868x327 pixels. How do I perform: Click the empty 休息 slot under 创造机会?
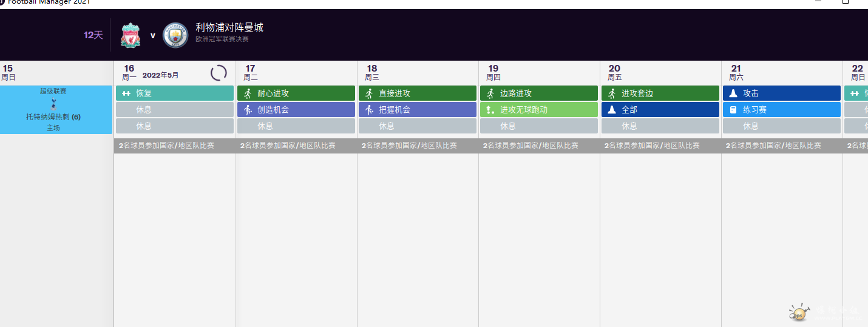tap(296, 126)
